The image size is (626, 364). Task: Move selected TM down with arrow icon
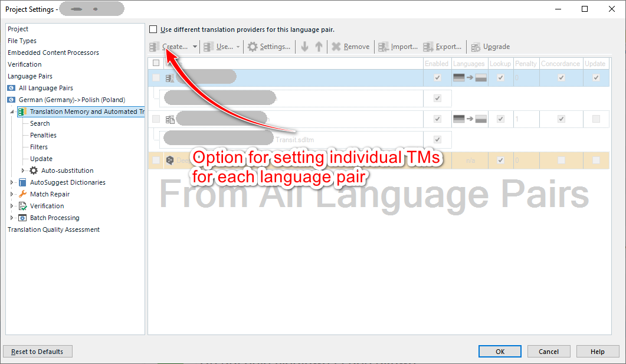306,47
